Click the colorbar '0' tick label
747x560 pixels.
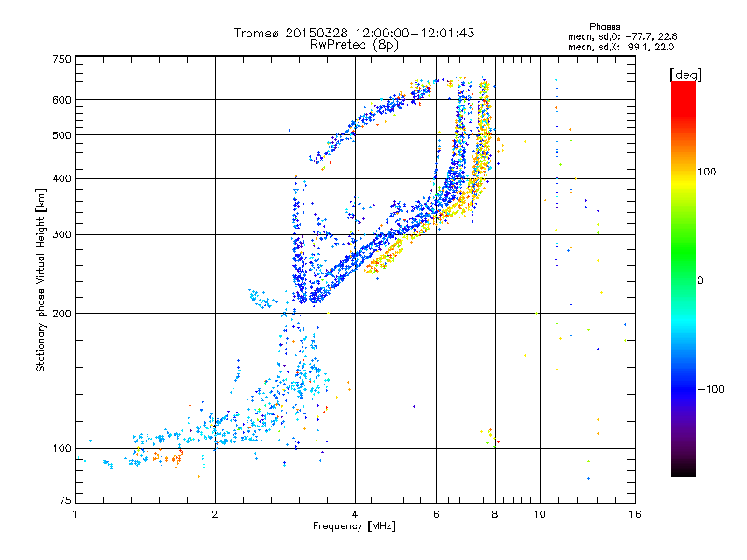pos(699,281)
